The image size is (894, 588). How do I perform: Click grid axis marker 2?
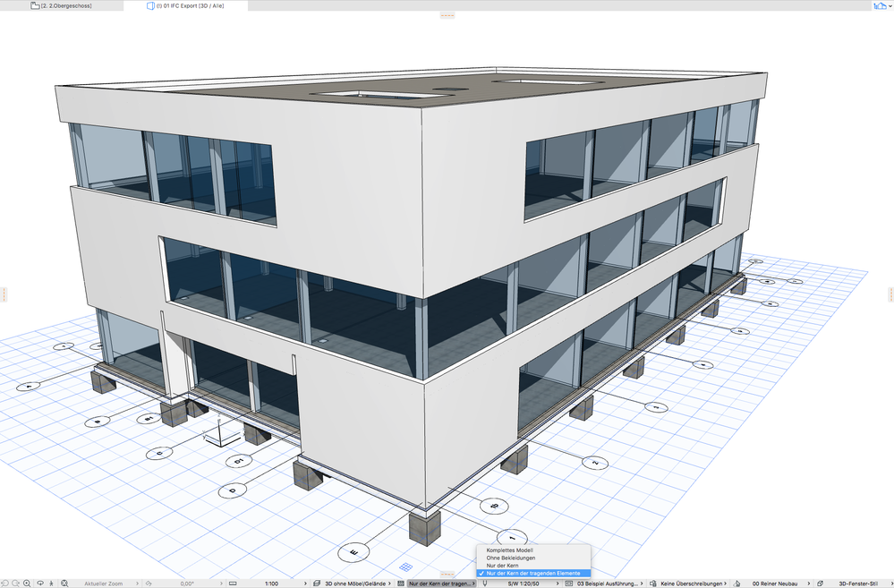click(x=595, y=463)
